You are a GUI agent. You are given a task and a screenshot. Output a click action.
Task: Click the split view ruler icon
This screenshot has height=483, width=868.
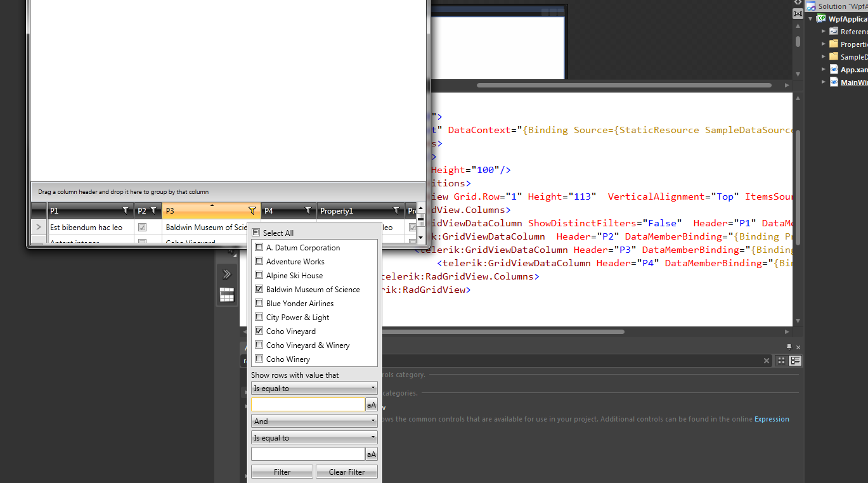(798, 14)
